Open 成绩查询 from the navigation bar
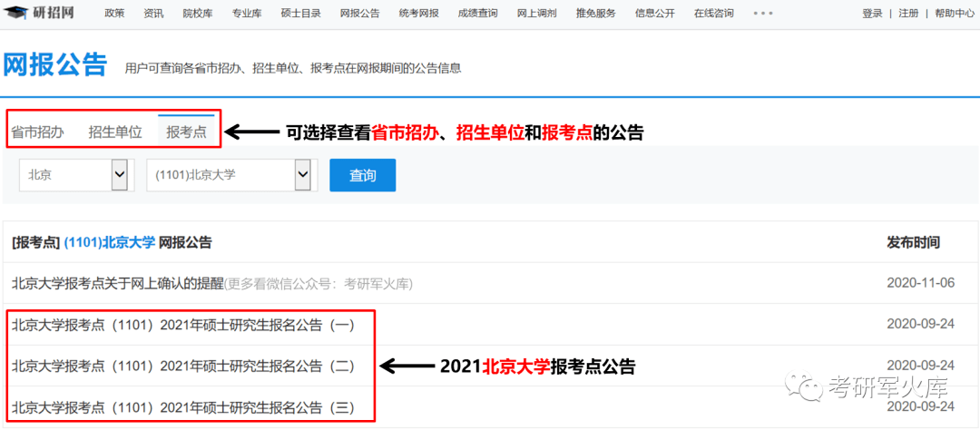 pos(478,13)
